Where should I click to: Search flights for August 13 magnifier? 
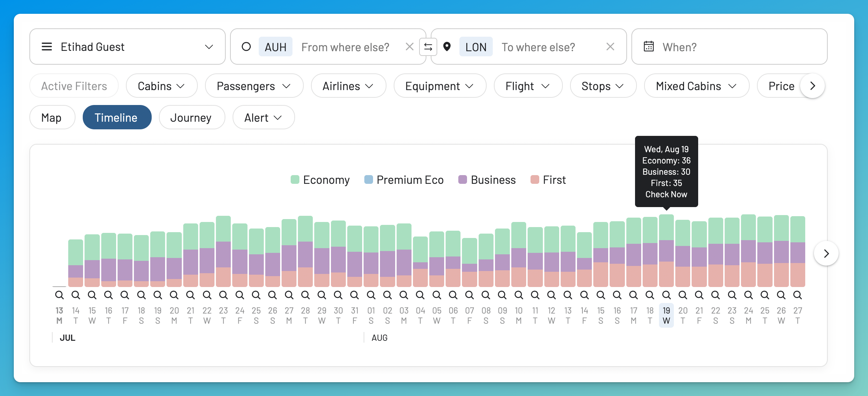point(568,295)
